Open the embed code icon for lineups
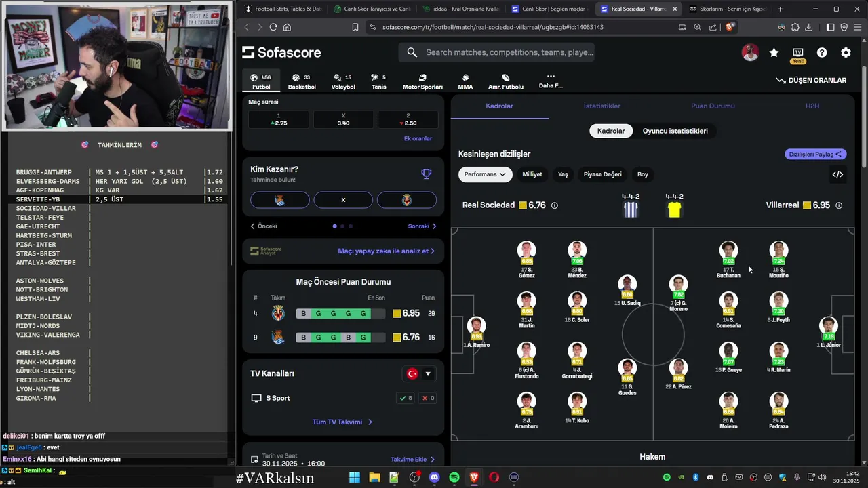Viewport: 868px width, 488px height. pos(837,174)
